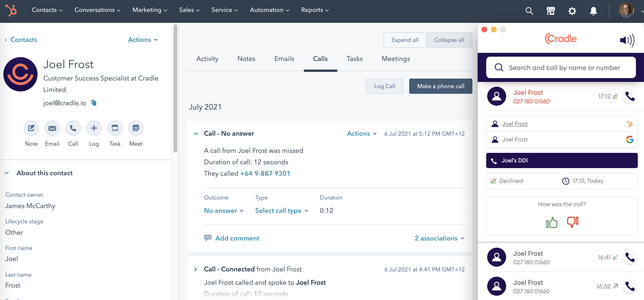Expand the Call - Connected entry chevron
The width and height of the screenshot is (644, 300).
tap(196, 269)
